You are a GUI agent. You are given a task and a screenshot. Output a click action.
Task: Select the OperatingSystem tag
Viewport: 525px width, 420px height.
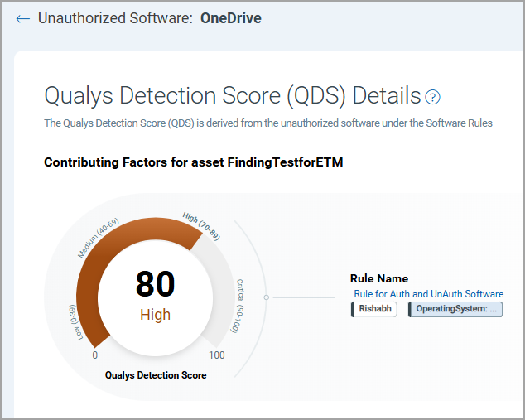(x=455, y=309)
